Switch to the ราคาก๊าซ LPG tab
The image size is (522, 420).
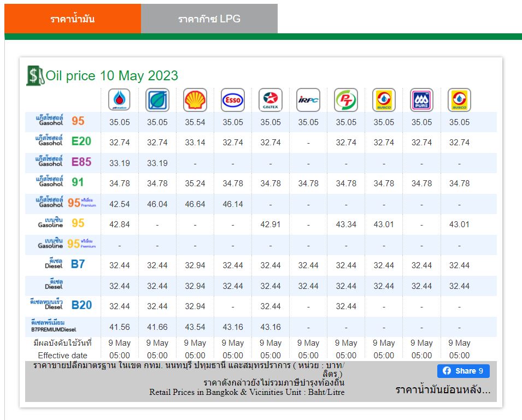point(209,19)
